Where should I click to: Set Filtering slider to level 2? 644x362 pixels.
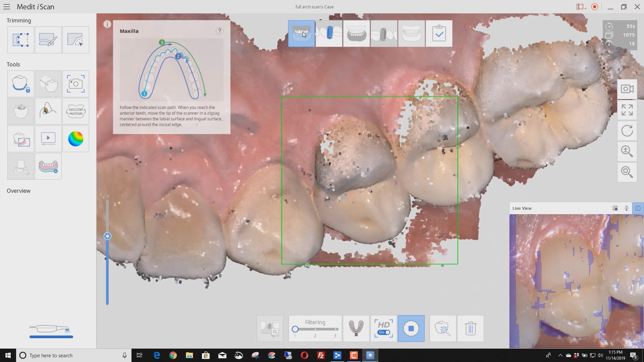coord(315,329)
